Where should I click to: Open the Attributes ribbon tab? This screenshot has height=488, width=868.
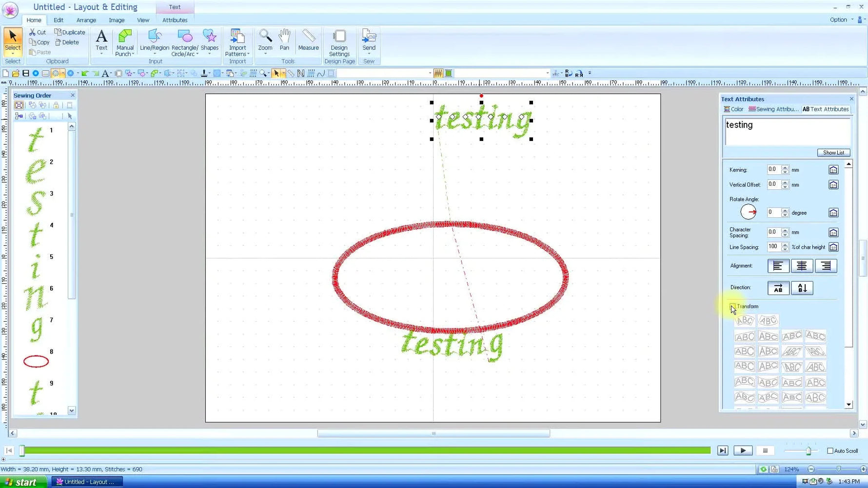click(175, 20)
